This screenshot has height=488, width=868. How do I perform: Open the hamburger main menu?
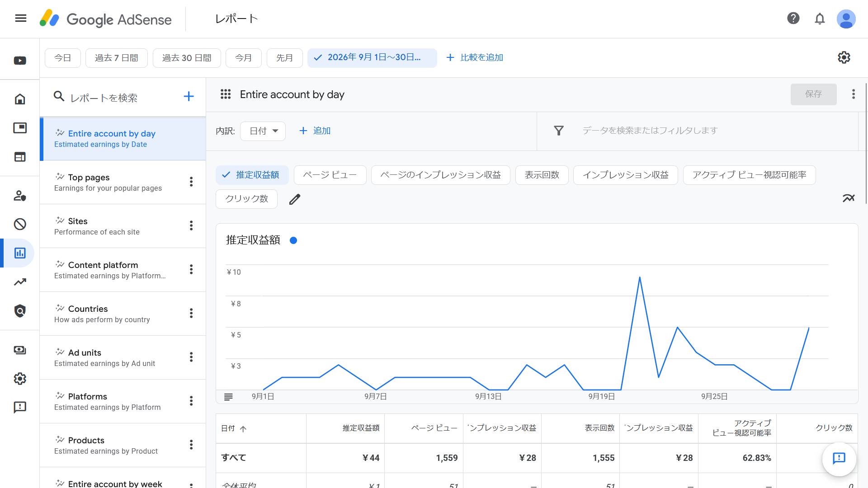(x=21, y=19)
